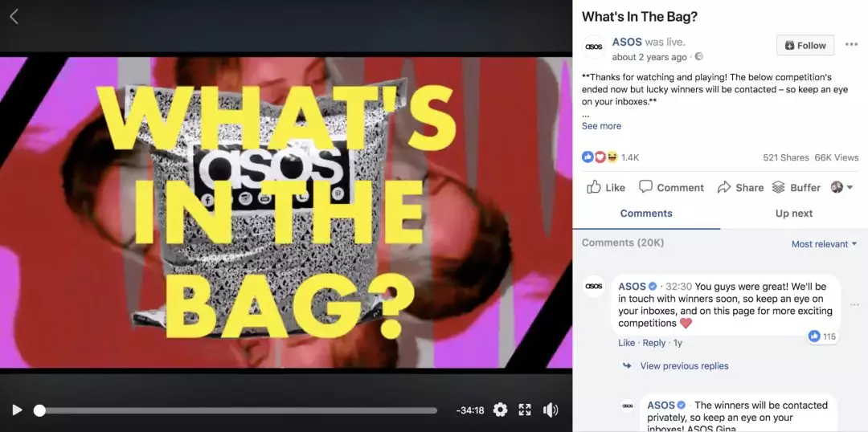The height and width of the screenshot is (432, 868).
Task: Click the Like thumbs-up button on post
Action: 606,188
